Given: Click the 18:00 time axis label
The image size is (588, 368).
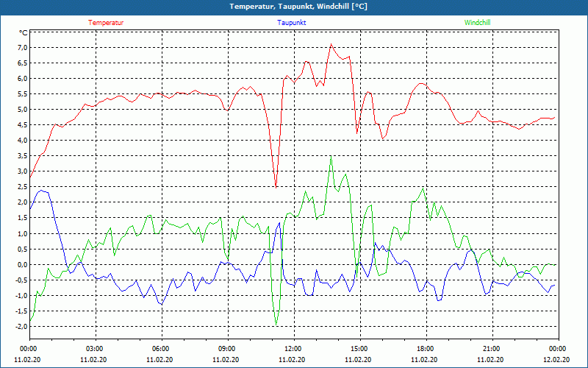Looking at the screenshot, I should tap(425, 348).
